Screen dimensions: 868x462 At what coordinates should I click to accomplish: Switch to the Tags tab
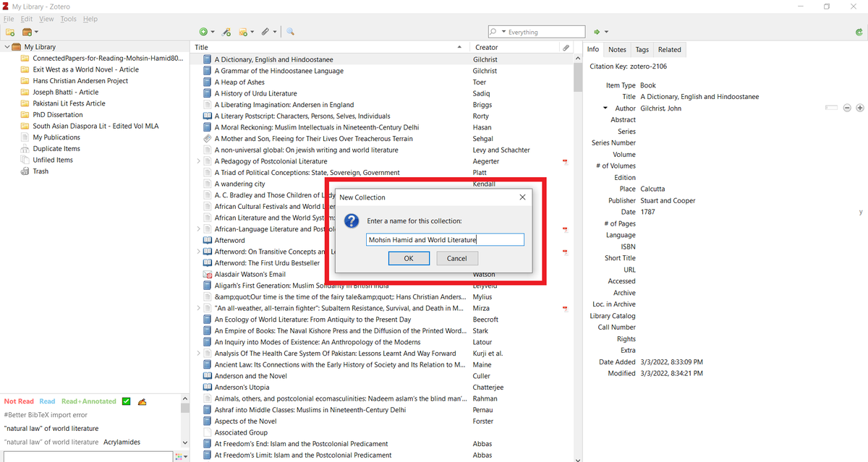point(642,50)
